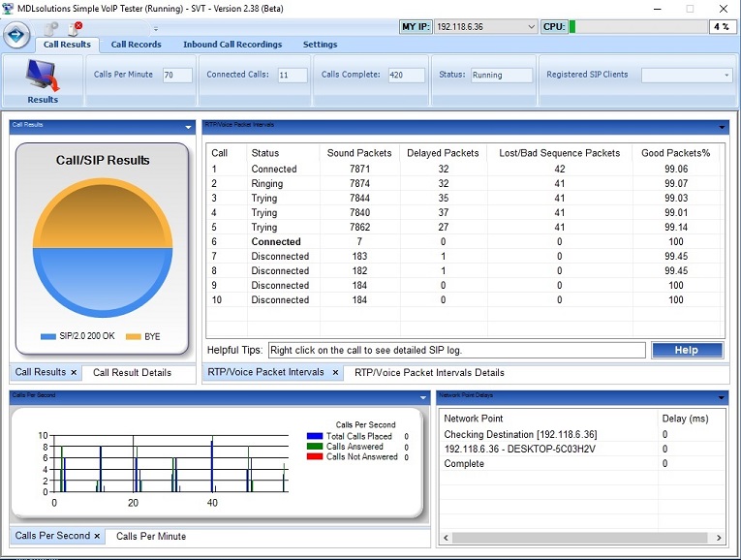Viewport: 741px width, 560px height.
Task: Expand the RTP/Voice Packet Intervals header arrow
Action: tap(722, 127)
